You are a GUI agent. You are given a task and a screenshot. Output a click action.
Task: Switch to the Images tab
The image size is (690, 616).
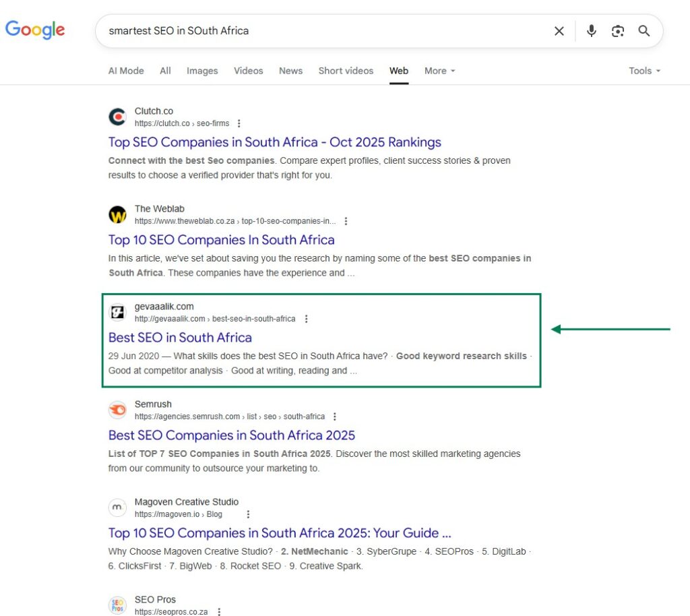coord(202,71)
